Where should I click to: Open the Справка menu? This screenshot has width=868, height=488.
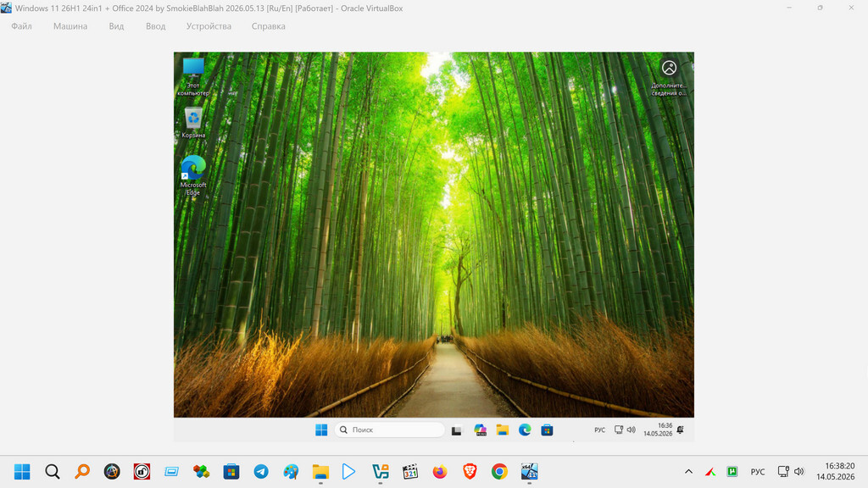click(x=269, y=26)
